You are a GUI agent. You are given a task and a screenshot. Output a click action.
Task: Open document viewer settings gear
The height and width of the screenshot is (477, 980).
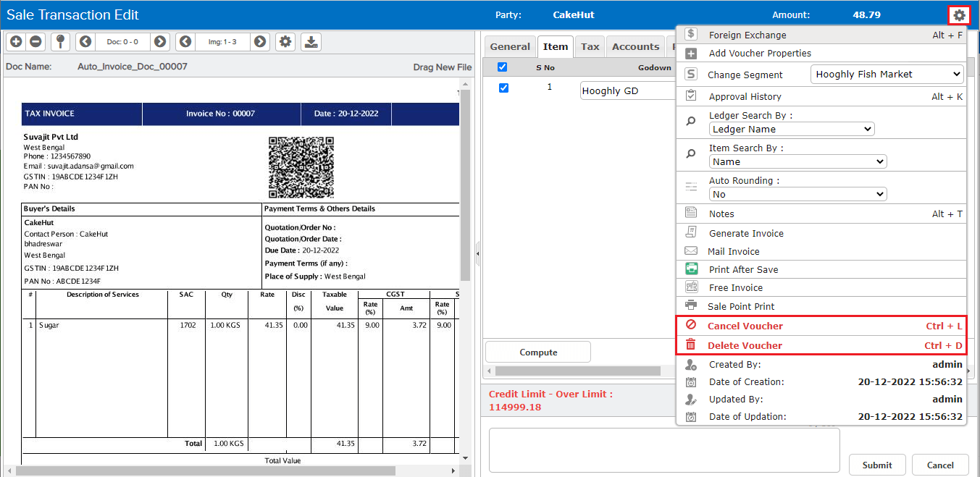pyautogui.click(x=286, y=42)
